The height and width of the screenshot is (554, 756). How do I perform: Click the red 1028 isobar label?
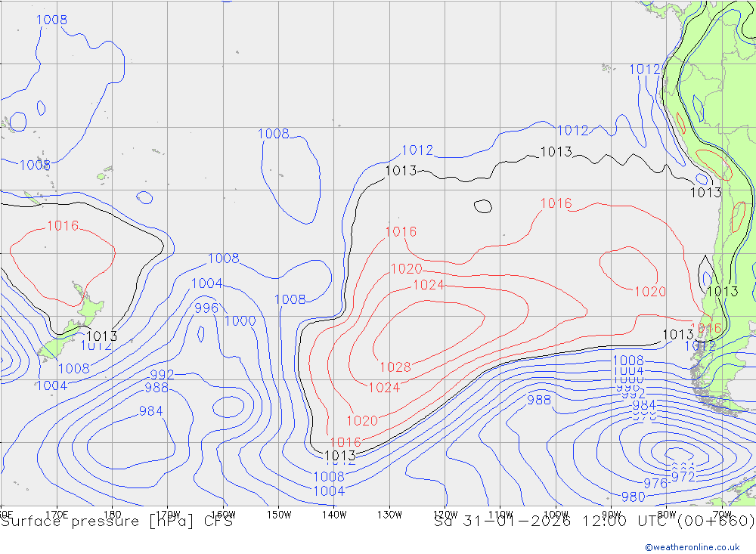[x=395, y=367]
